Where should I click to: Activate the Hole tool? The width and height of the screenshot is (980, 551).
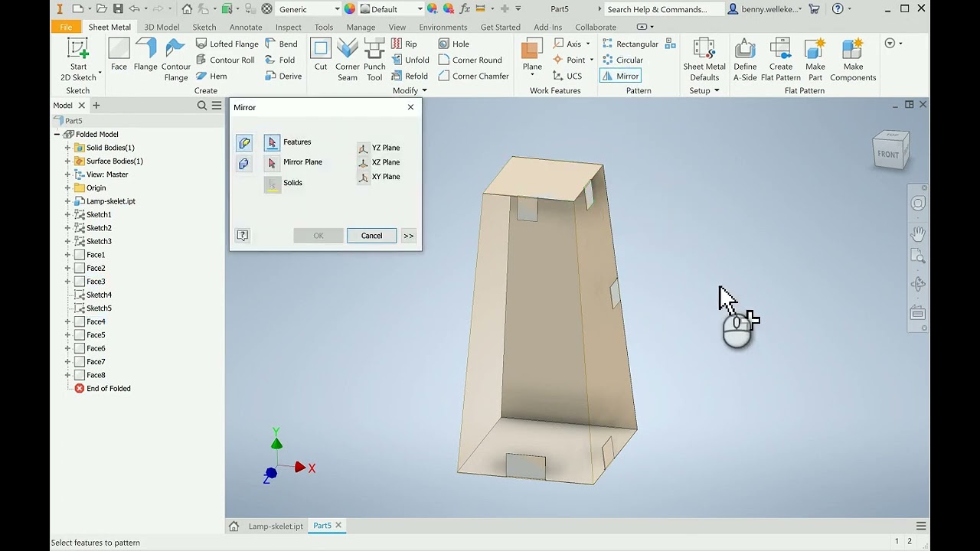pyautogui.click(x=453, y=44)
